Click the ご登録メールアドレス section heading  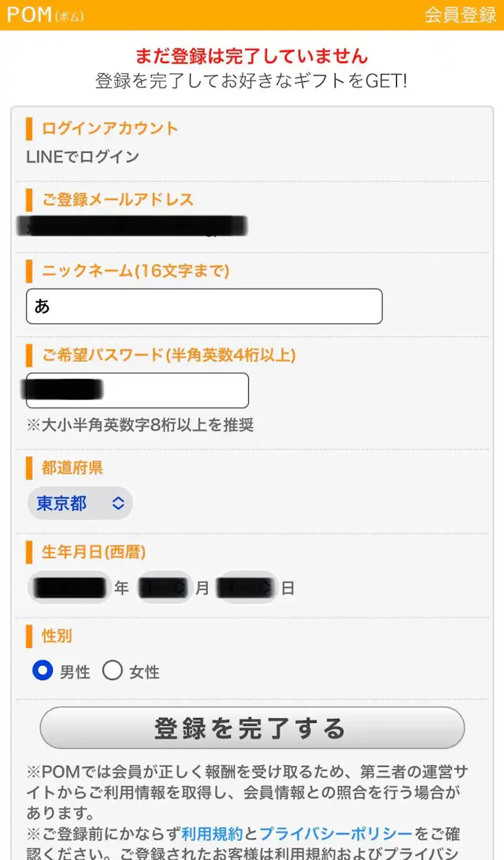[x=117, y=199]
